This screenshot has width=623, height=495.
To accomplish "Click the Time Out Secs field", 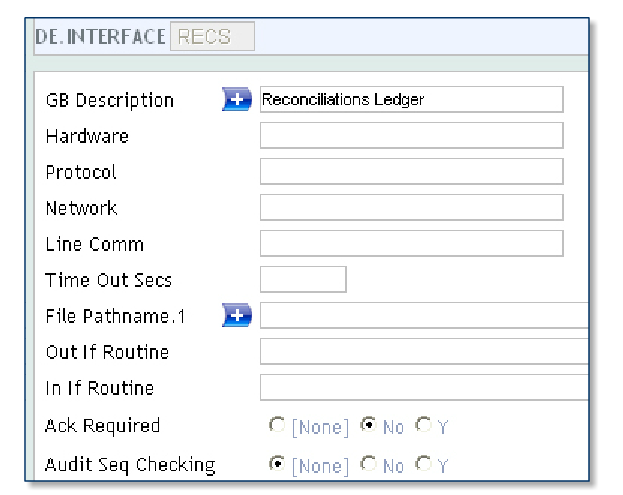I will 303,279.
